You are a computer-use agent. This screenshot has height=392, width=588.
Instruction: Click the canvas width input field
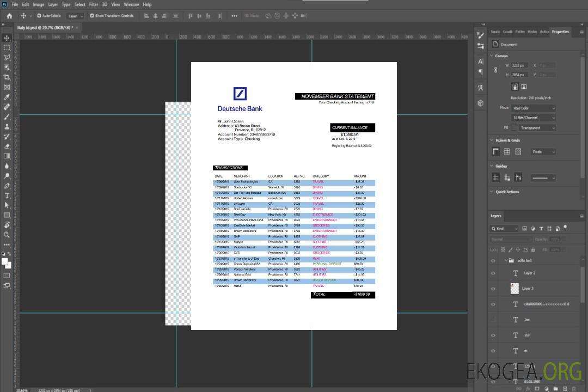[x=519, y=65]
